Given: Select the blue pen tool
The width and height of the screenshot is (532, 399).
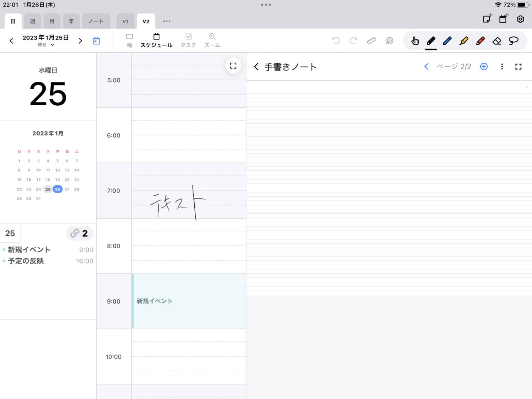Looking at the screenshot, I should coord(447,41).
